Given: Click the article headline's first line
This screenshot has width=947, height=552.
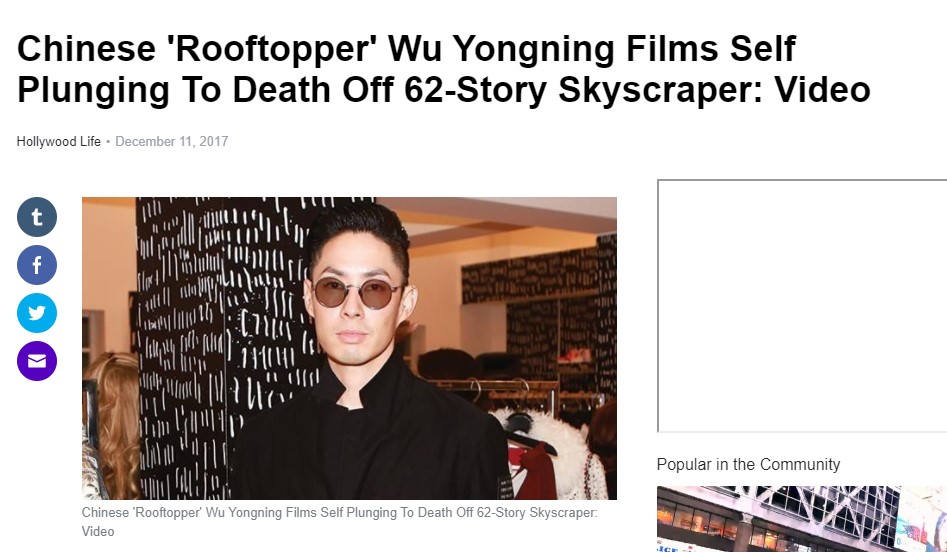Looking at the screenshot, I should [406, 48].
